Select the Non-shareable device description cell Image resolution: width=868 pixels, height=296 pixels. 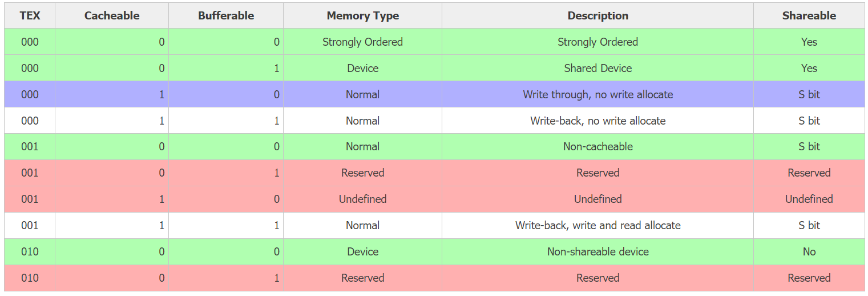598,251
